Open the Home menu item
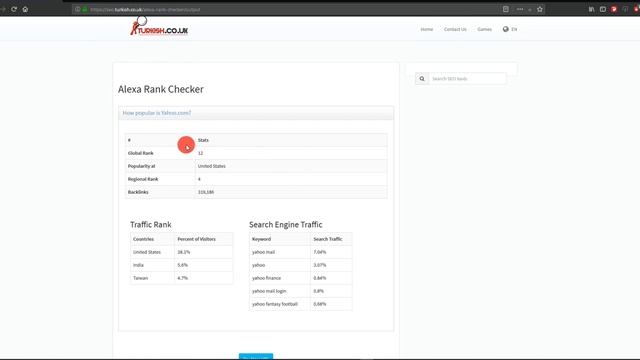The height and width of the screenshot is (360, 640). pyautogui.click(x=427, y=29)
